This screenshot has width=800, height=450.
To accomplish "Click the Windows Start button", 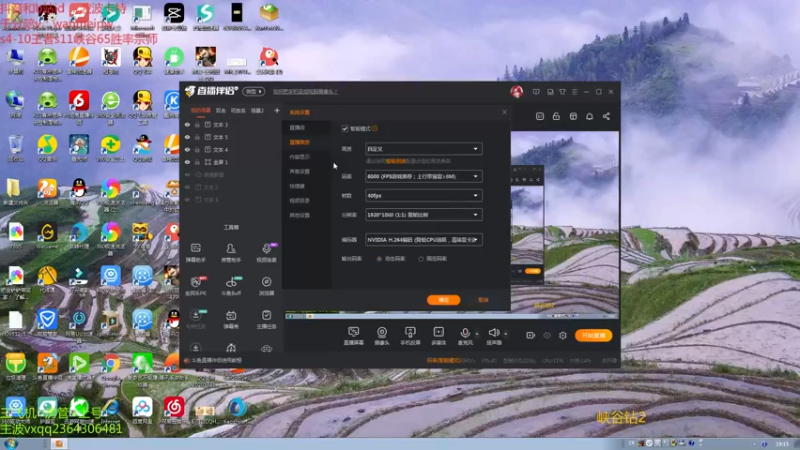I will click(11, 443).
